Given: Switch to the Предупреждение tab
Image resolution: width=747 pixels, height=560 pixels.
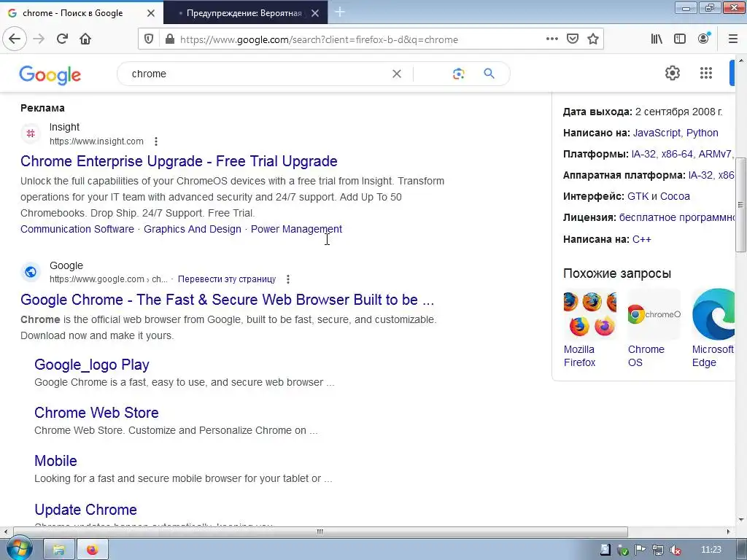Looking at the screenshot, I should [244, 13].
